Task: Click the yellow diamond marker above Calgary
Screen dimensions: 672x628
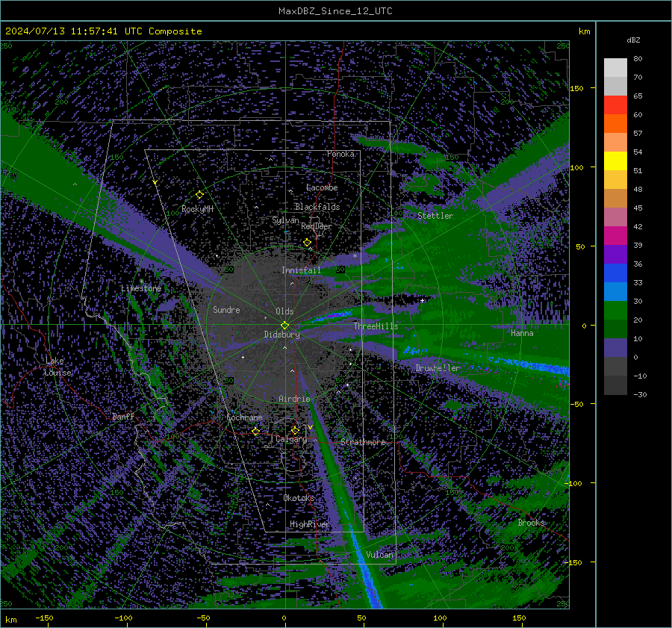Action: point(295,430)
